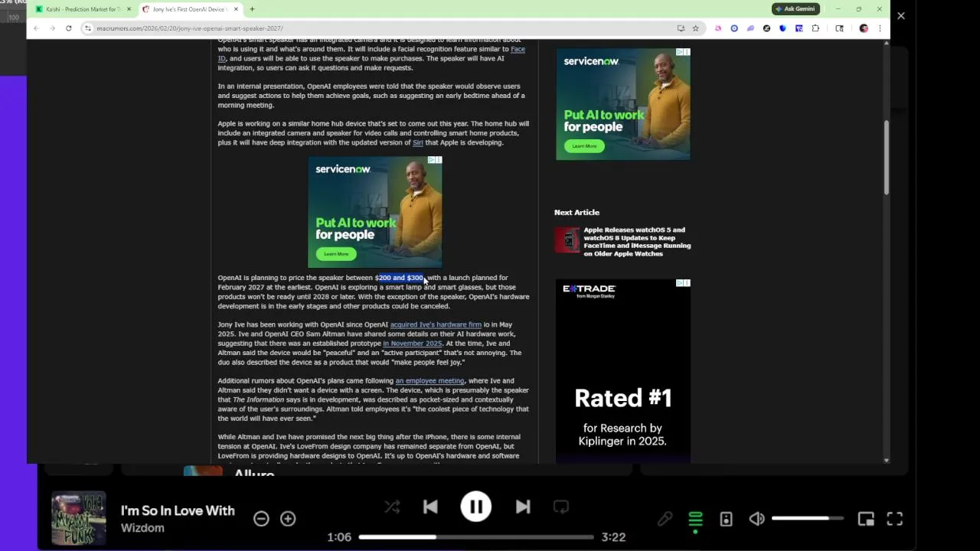Go to previous Spotify track

pyautogui.click(x=430, y=507)
